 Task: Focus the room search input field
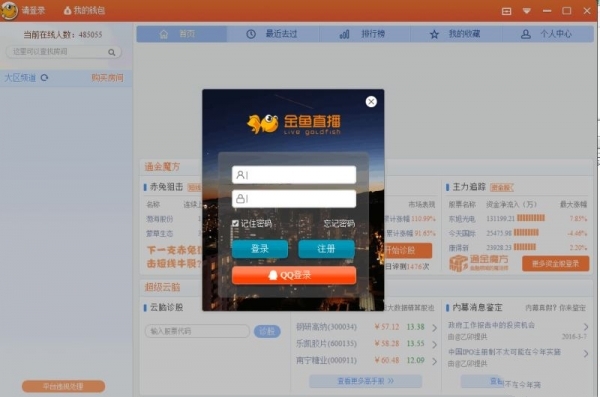63,52
